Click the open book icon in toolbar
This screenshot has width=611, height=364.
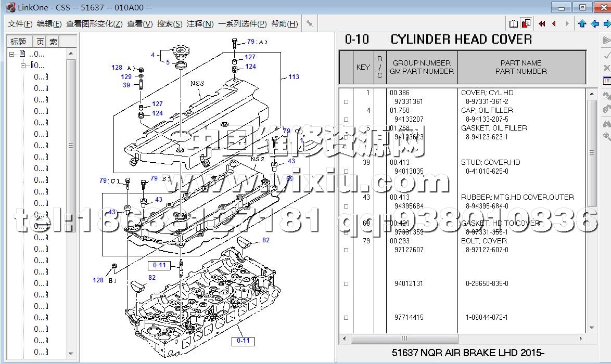pyautogui.click(x=514, y=24)
